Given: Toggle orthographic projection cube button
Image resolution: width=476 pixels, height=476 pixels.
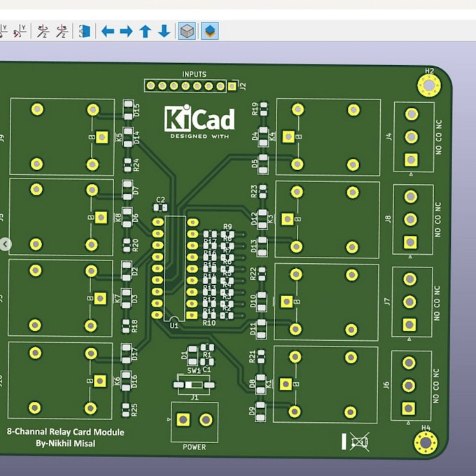Looking at the screenshot, I should coord(187,31).
